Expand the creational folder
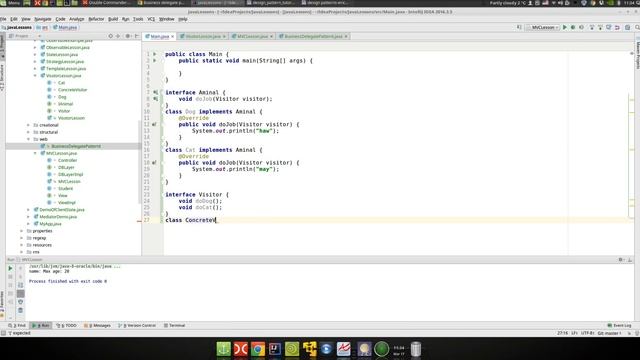 [29, 125]
